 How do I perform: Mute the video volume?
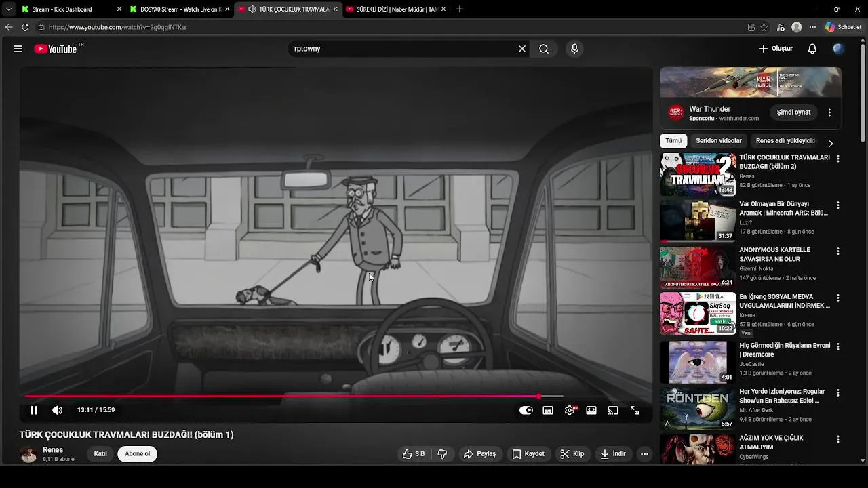click(x=58, y=410)
